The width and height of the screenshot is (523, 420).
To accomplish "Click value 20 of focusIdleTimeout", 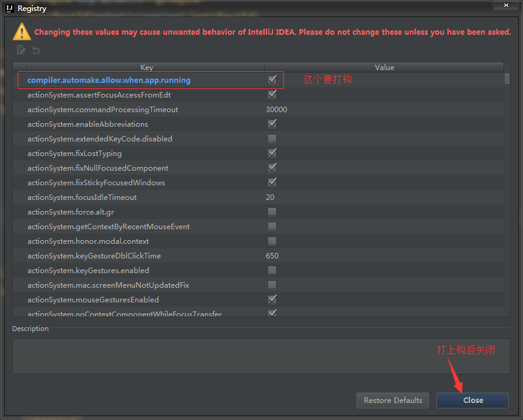I will [x=270, y=197].
